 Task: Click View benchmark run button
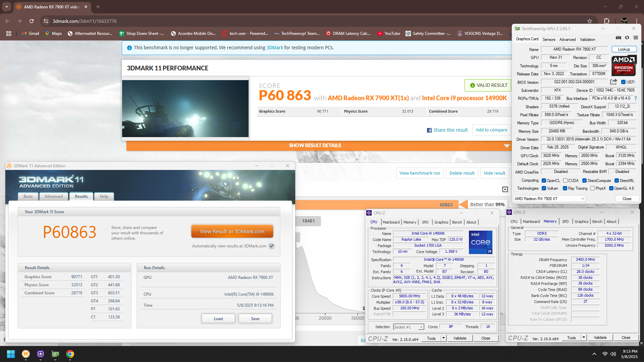(420, 173)
